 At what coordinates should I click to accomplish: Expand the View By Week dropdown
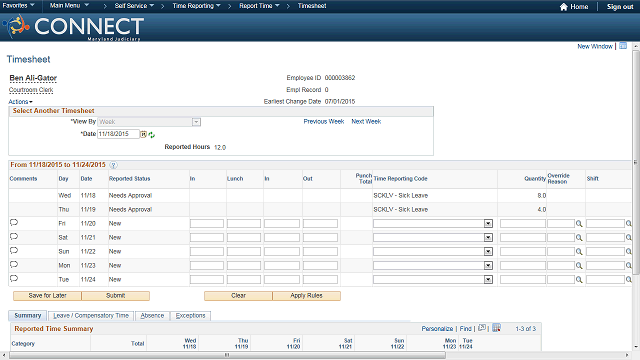196,122
